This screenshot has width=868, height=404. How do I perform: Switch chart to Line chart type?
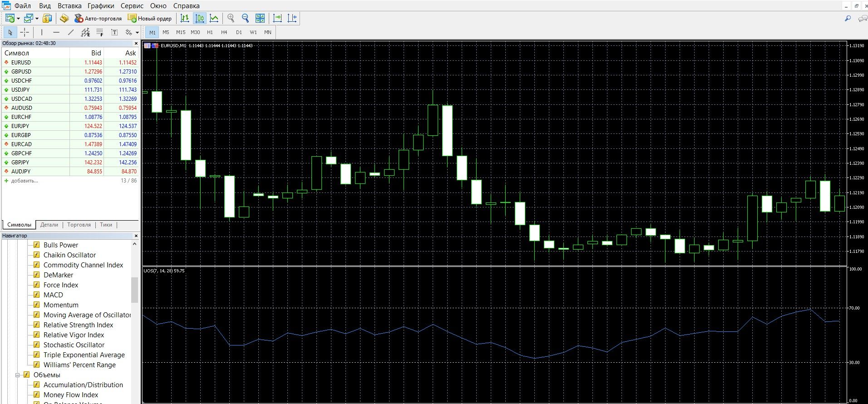tap(214, 18)
